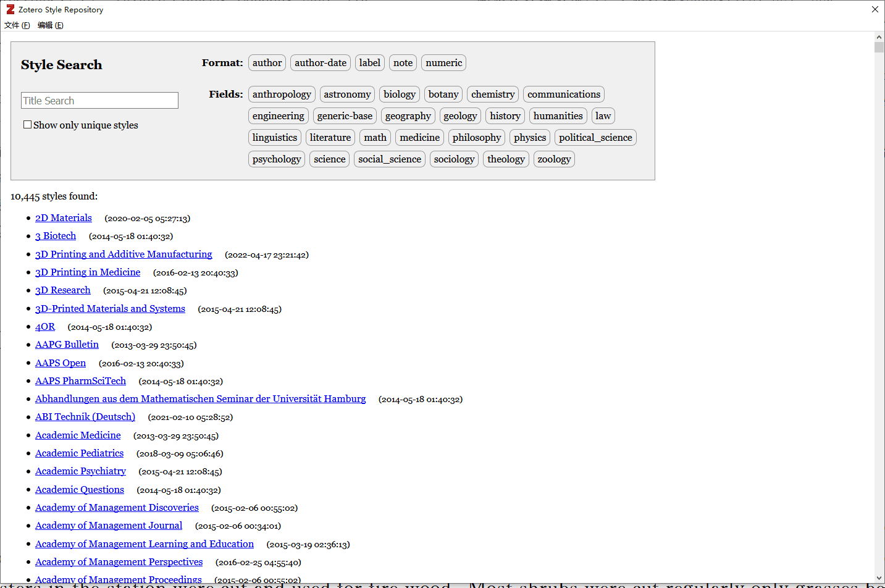Choose the engineering field filter
Image resolution: width=885 pixels, height=588 pixels.
[x=278, y=116]
